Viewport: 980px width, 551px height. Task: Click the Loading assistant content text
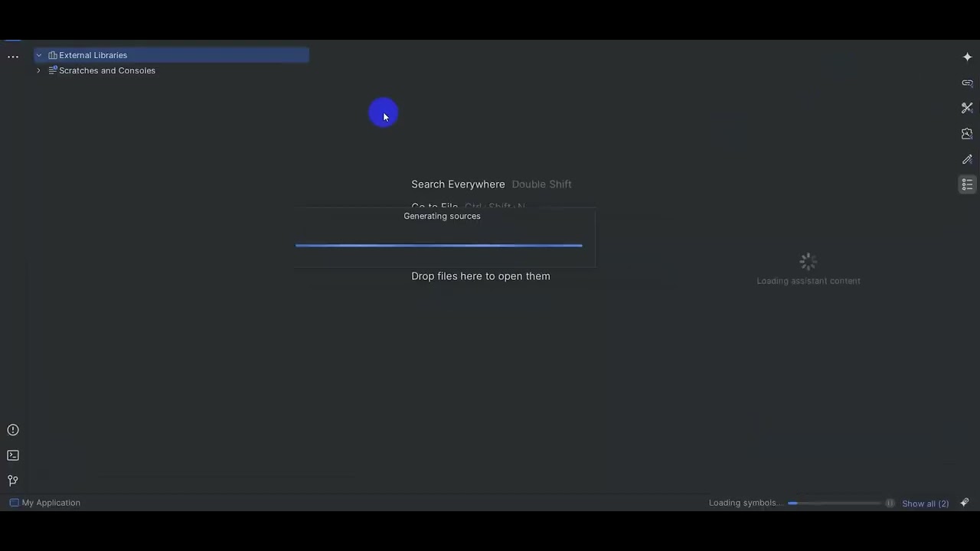[808, 281]
